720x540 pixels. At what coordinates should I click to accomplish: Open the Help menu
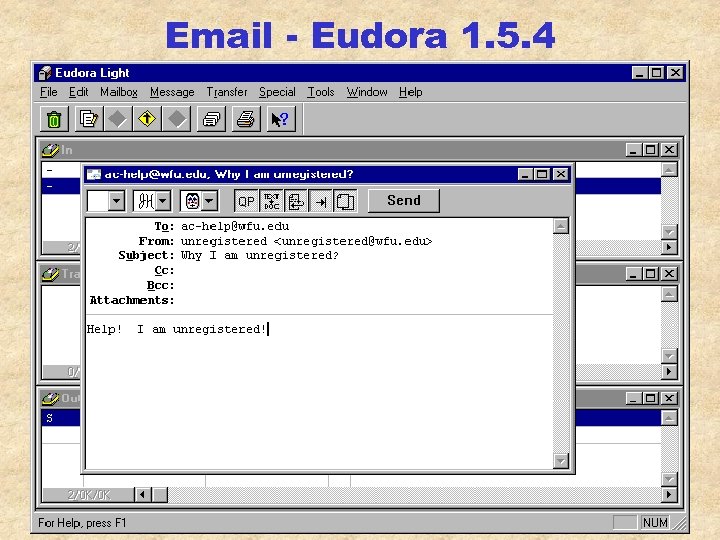(411, 92)
